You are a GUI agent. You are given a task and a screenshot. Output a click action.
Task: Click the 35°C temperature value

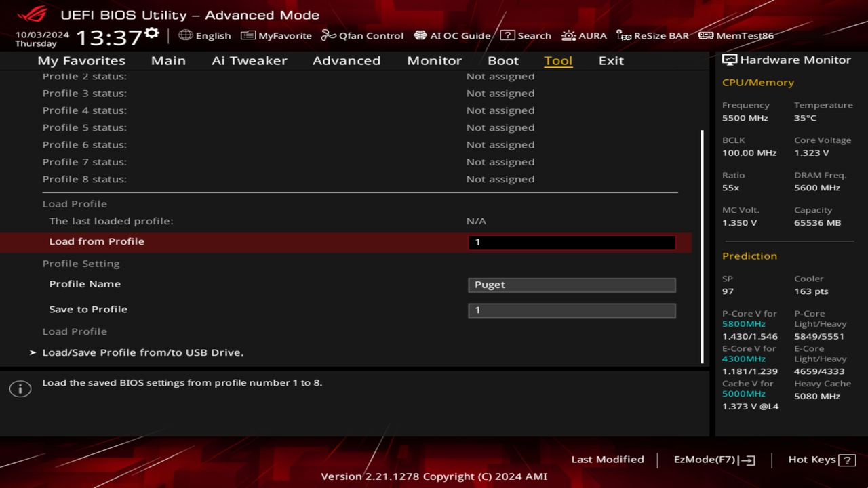[806, 118]
